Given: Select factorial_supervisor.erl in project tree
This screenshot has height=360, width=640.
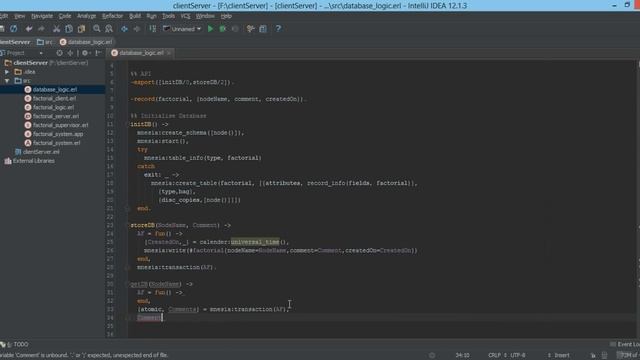Looking at the screenshot, I should click(x=57, y=125).
